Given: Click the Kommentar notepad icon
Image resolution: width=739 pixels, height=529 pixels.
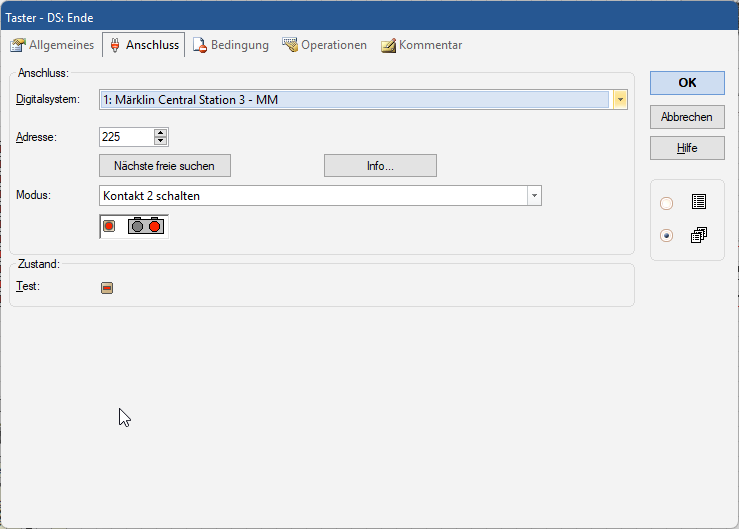Looking at the screenshot, I should pyautogui.click(x=388, y=45).
